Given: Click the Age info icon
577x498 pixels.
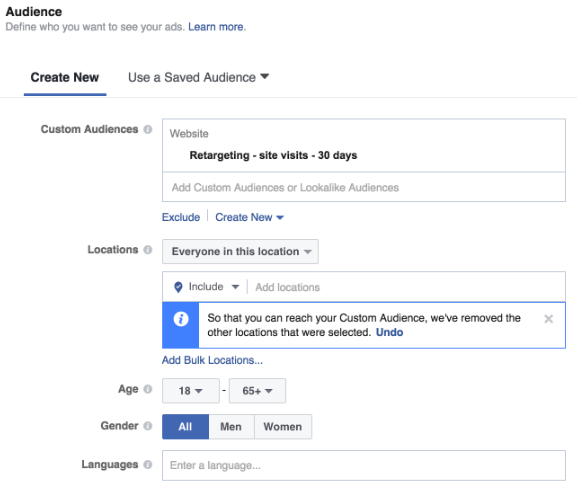Looking at the screenshot, I should (148, 389).
